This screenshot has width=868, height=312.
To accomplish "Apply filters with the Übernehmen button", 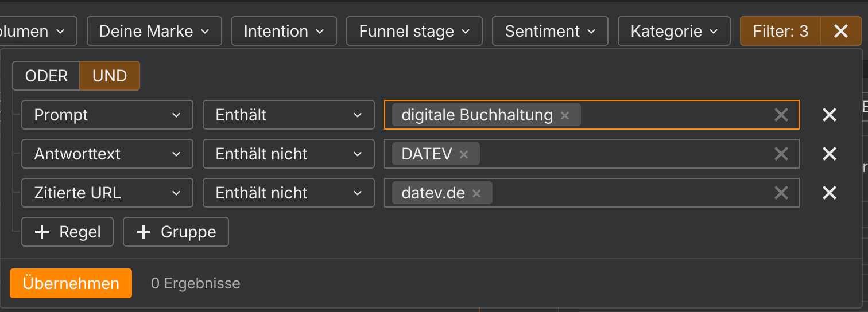I will click(71, 283).
